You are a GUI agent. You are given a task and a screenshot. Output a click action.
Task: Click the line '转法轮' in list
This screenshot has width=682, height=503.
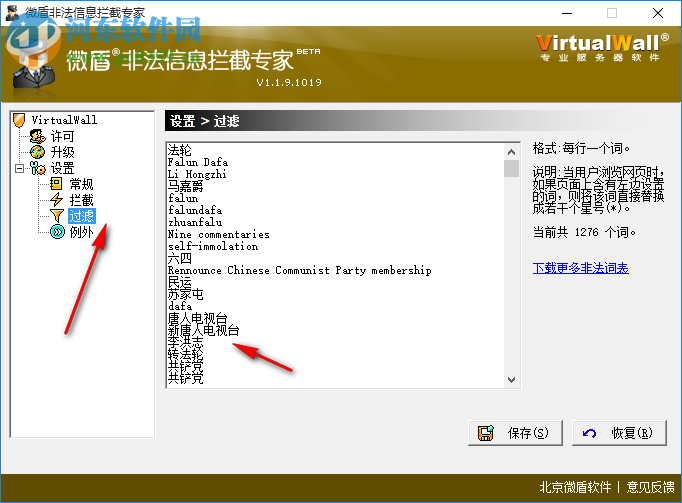(x=186, y=354)
